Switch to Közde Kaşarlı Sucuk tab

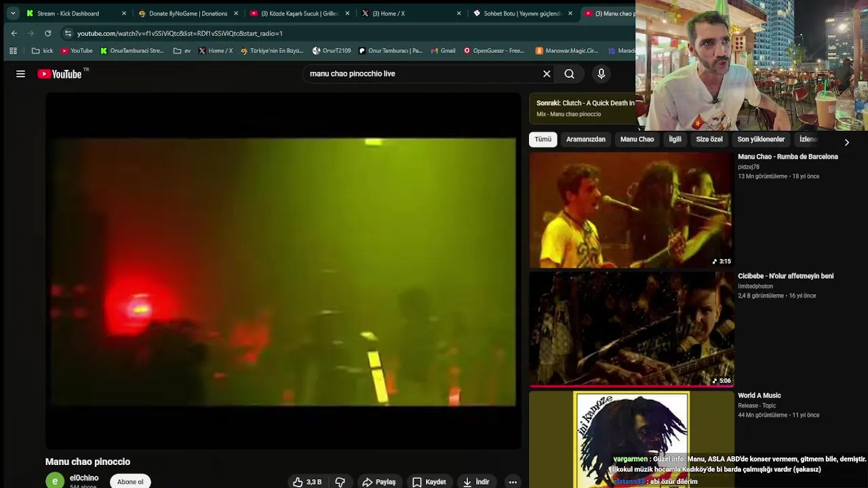(300, 14)
